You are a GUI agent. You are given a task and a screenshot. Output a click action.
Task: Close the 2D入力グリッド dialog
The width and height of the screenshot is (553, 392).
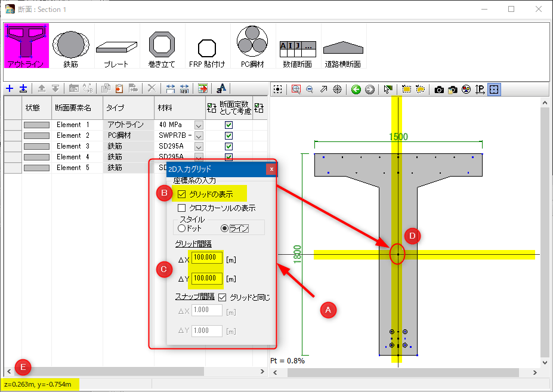(271, 169)
